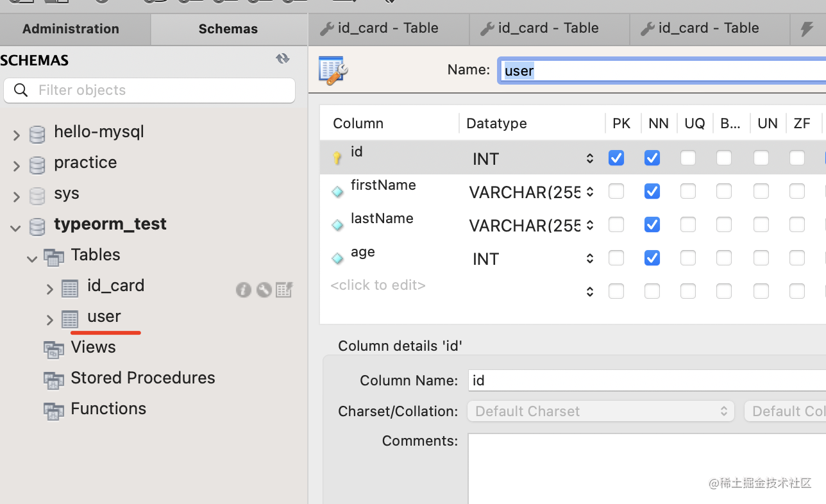Image resolution: width=826 pixels, height=504 pixels.
Task: Toggle NN checkbox for the age column
Action: pos(652,258)
